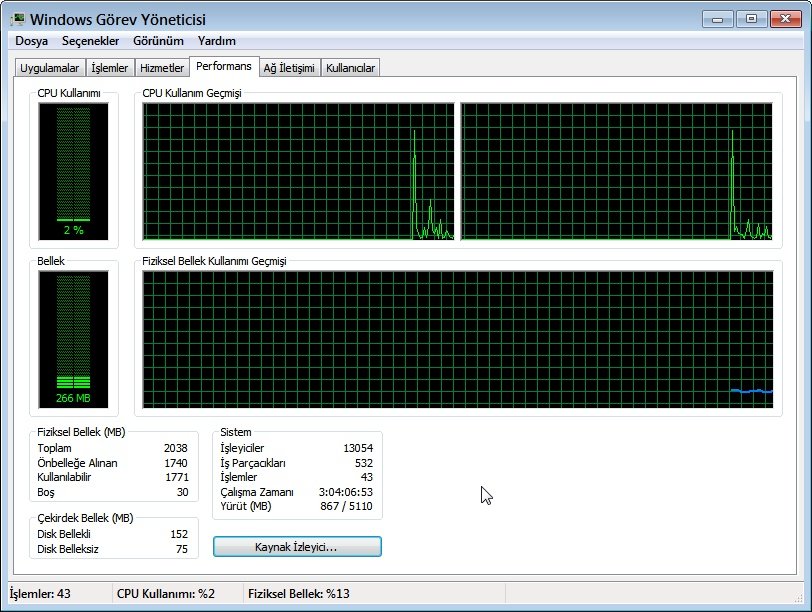Viewport: 812px width, 612px height.
Task: Click the Disk Bellekli value 152
Action: coord(179,534)
